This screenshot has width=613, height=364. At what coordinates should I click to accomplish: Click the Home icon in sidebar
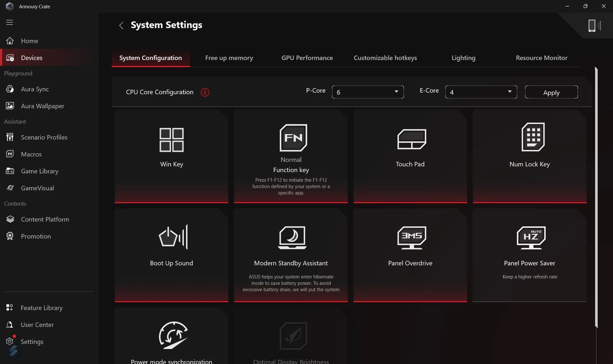[10, 41]
